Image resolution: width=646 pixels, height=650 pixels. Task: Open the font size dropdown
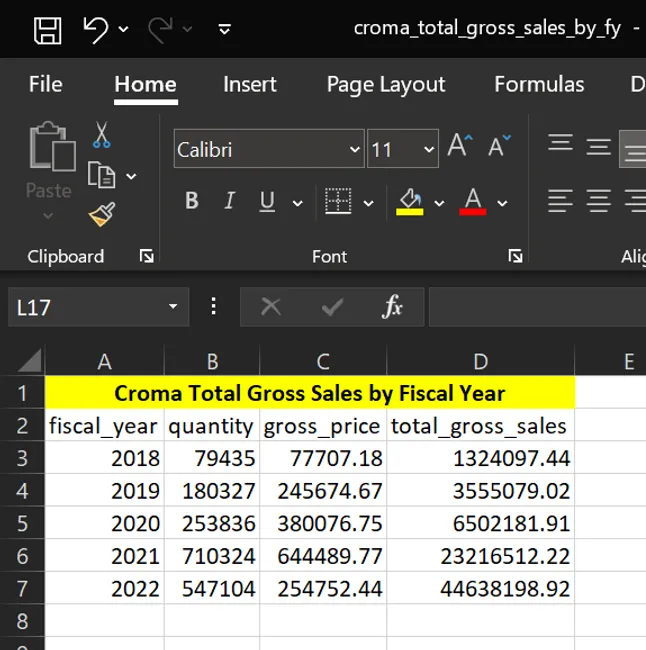(429, 150)
